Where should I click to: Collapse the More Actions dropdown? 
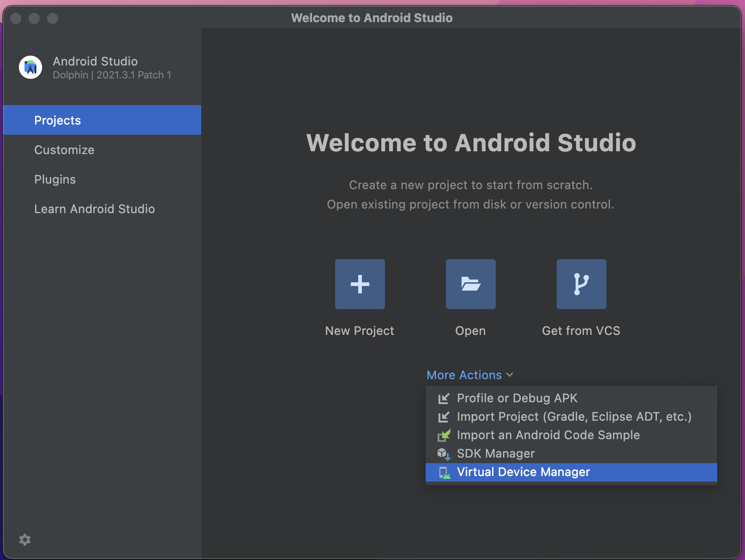(469, 375)
